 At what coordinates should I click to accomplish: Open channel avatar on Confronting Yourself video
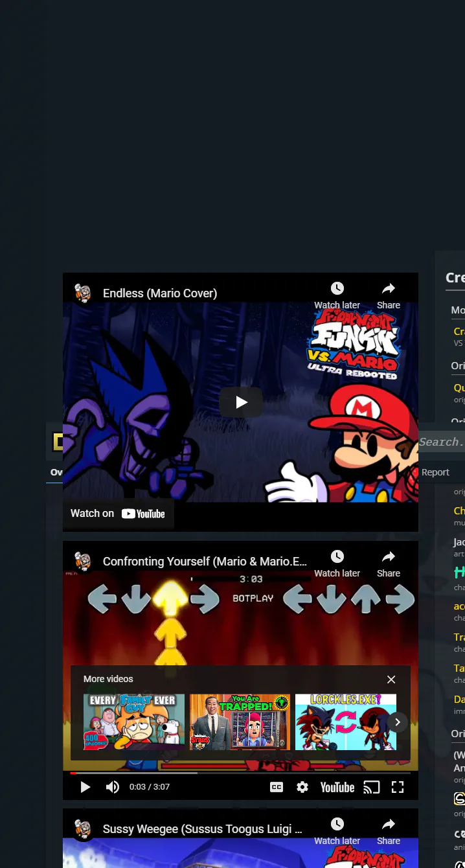[82, 561]
